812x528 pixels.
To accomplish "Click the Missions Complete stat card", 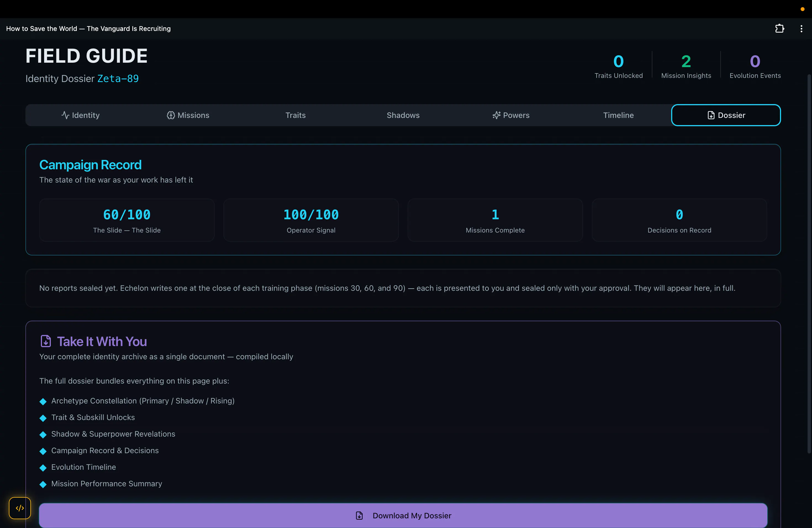I will [x=495, y=220].
